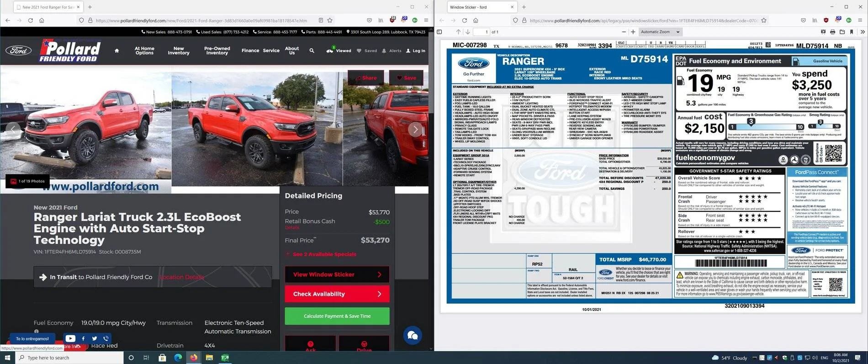Save Ford Ranger page to Pocket
The width and height of the screenshot is (868, 364).
click(x=369, y=20)
